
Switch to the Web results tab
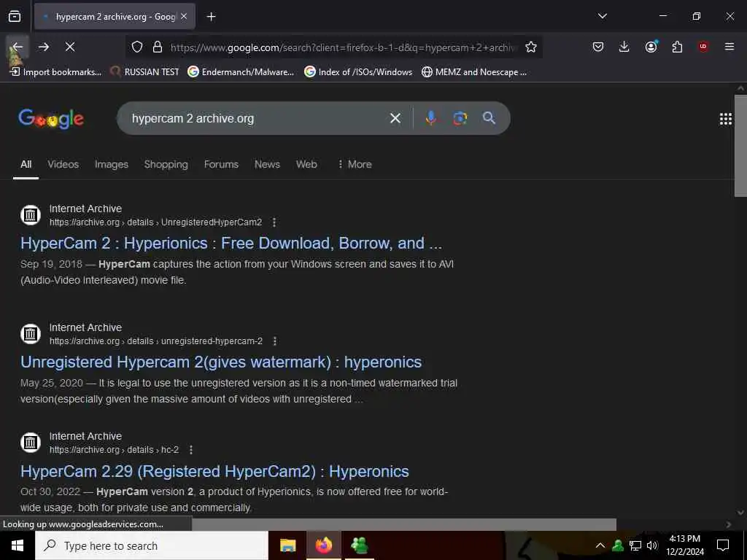[x=306, y=164]
